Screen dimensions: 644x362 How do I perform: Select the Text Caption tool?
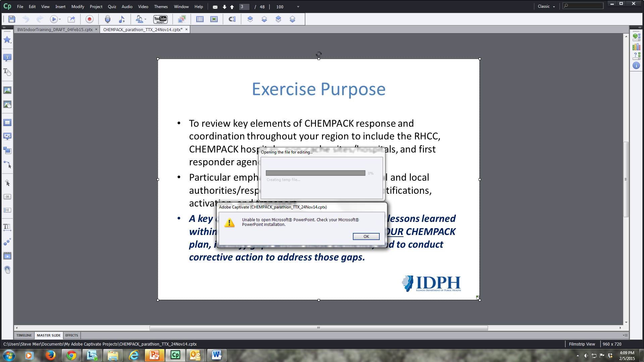click(x=7, y=58)
